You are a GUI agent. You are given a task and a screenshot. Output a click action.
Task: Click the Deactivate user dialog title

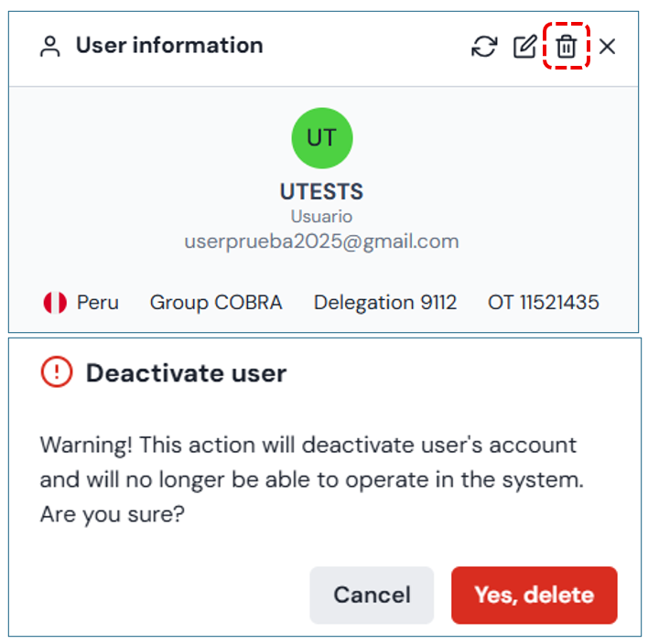[186, 373]
